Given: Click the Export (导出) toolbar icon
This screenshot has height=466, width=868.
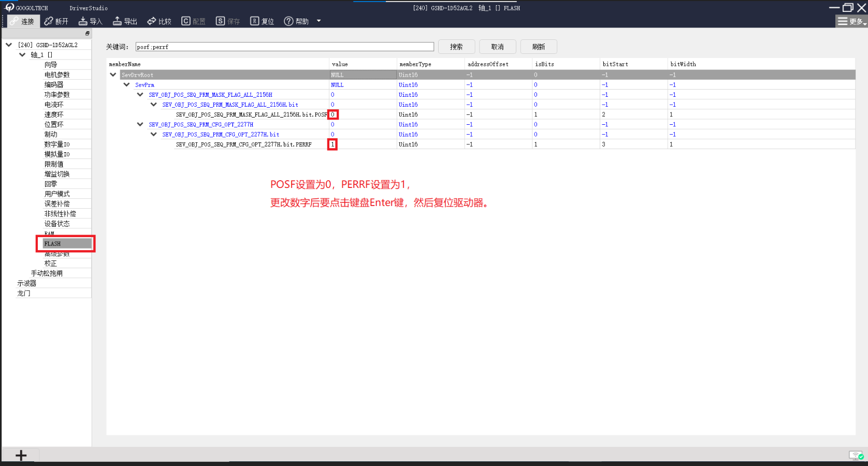Looking at the screenshot, I should click(x=117, y=21).
